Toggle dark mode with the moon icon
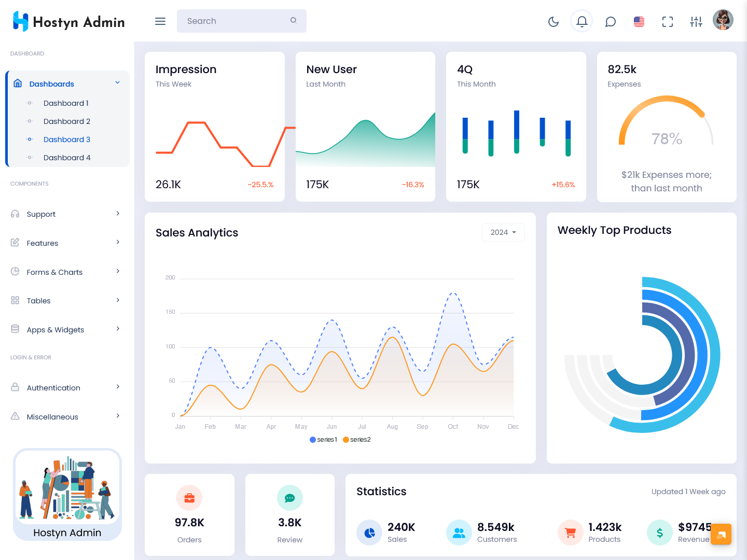Image resolution: width=747 pixels, height=560 pixels. 554,21
